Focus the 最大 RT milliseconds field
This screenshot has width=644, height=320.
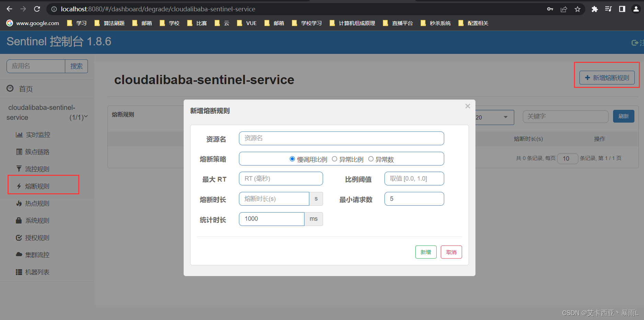[281, 179]
